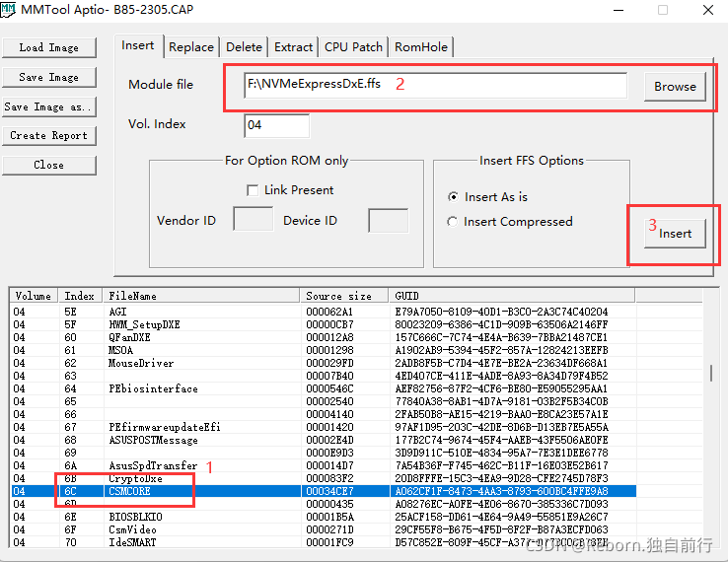The image size is (728, 562).
Task: Click the Close button in left panel
Action: (49, 165)
